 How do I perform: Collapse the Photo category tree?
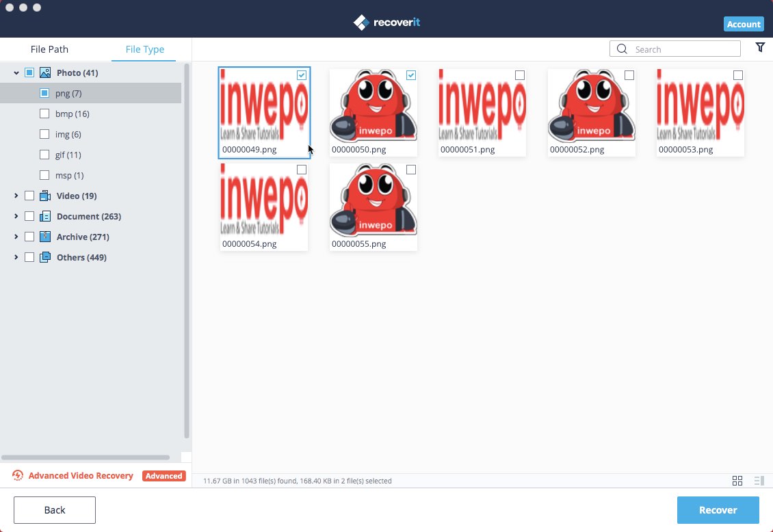(x=16, y=73)
